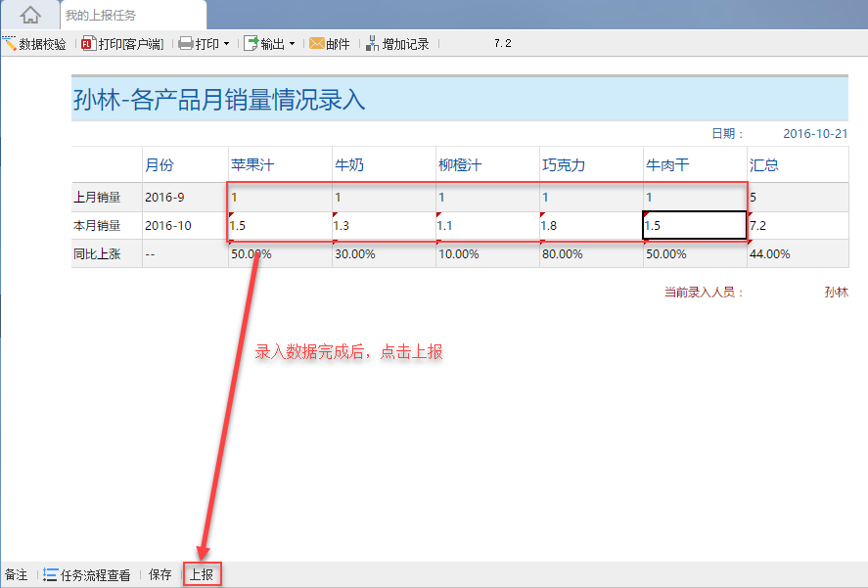
Task: Click the 苹果汁 column header
Action: pos(280,164)
